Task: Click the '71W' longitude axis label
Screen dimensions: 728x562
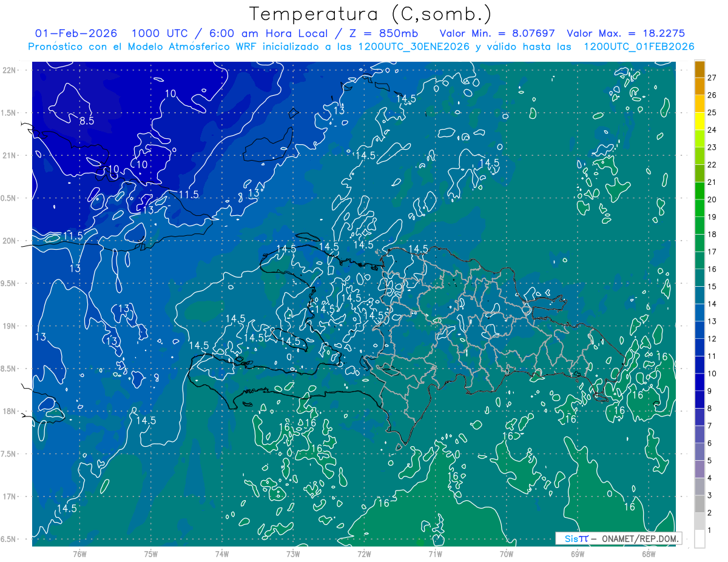Action: tap(436, 554)
